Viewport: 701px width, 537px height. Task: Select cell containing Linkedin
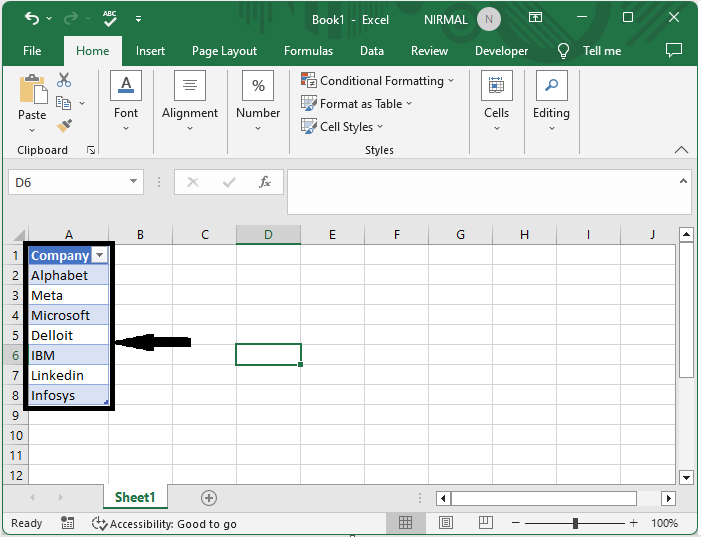click(x=69, y=375)
